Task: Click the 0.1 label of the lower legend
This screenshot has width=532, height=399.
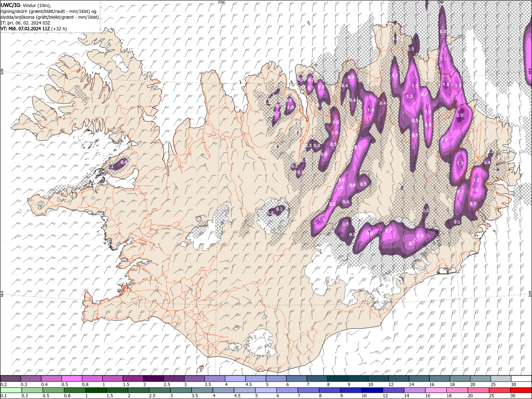Action: 3,396
